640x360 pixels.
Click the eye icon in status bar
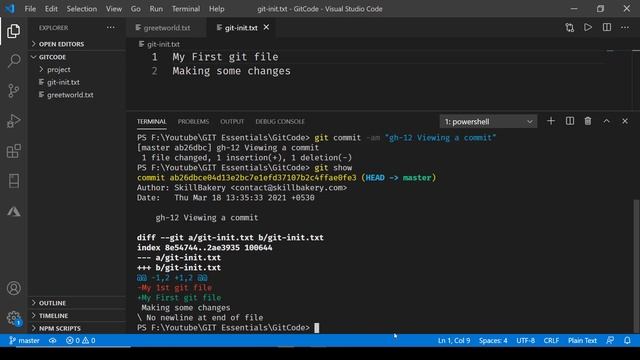(x=53, y=340)
